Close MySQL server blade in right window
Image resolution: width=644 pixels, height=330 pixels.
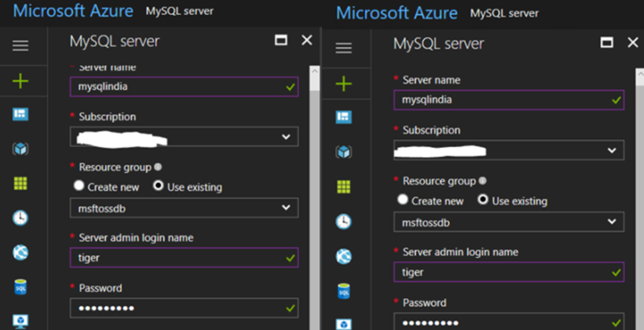633,42
